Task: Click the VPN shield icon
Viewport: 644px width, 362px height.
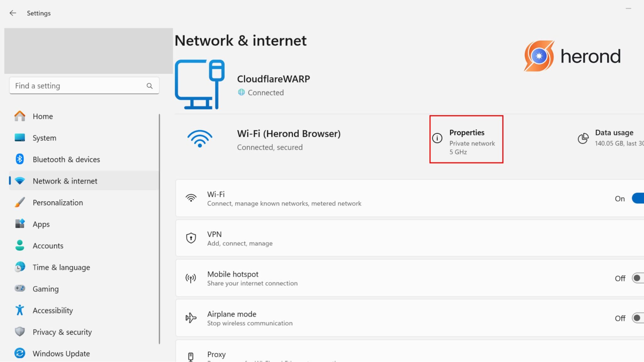Action: click(191, 238)
